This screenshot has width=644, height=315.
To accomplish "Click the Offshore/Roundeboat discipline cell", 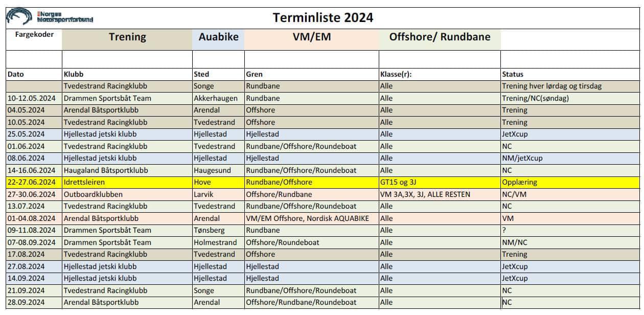I will [311, 242].
